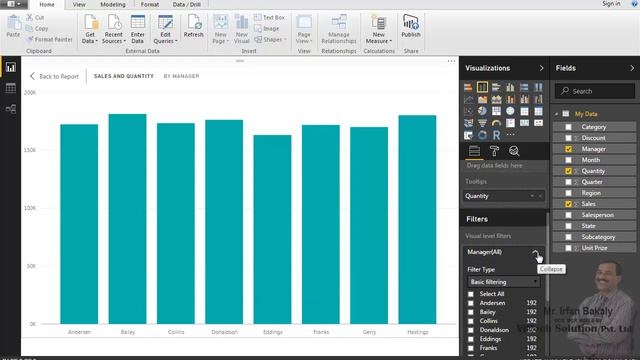Select the Salesperson field row
The height and width of the screenshot is (360, 640).
595,215
